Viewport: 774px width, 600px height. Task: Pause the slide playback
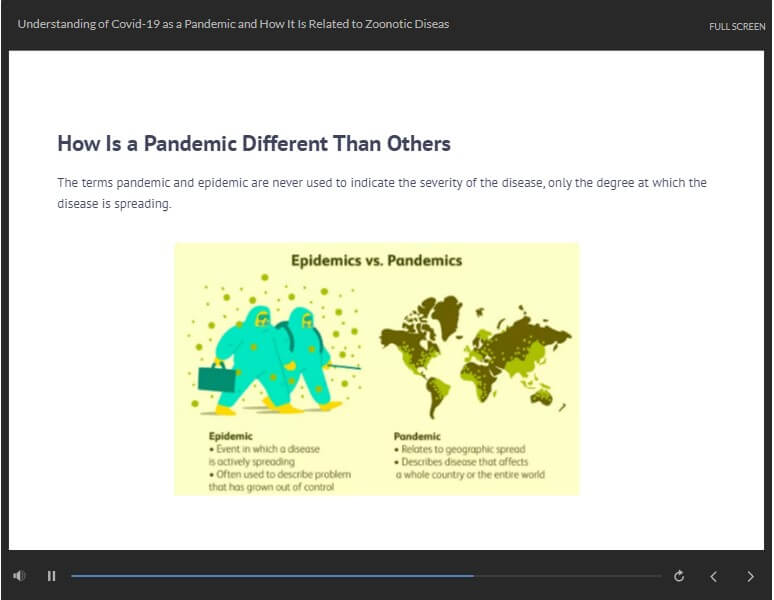(52, 576)
